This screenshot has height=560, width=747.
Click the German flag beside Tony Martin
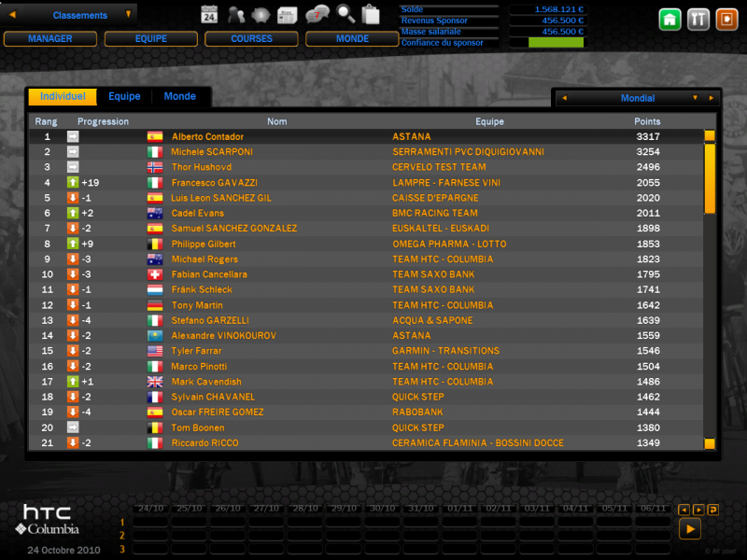[x=155, y=305]
